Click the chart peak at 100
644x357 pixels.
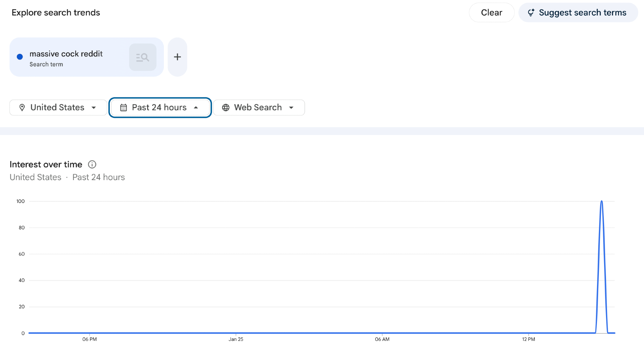tap(601, 202)
